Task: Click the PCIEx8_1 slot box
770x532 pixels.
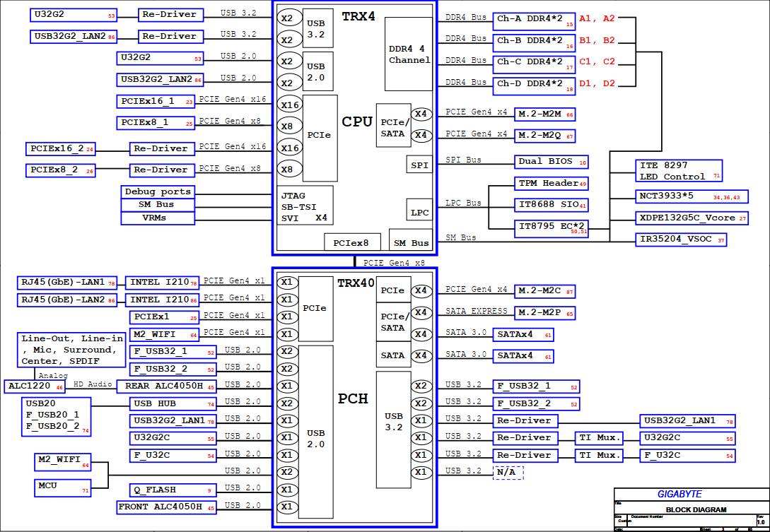Action: (156, 123)
